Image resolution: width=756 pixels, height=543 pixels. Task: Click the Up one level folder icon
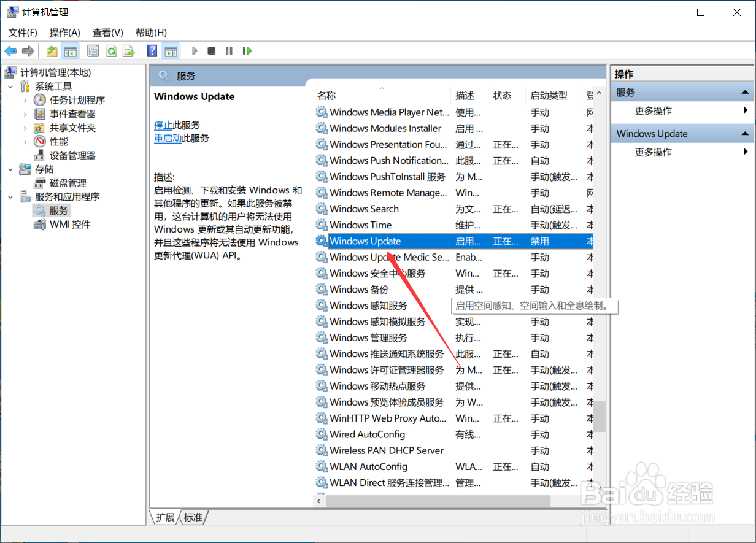click(52, 51)
